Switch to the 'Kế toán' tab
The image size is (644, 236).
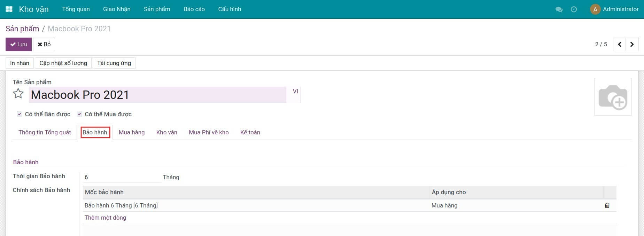pyautogui.click(x=250, y=132)
